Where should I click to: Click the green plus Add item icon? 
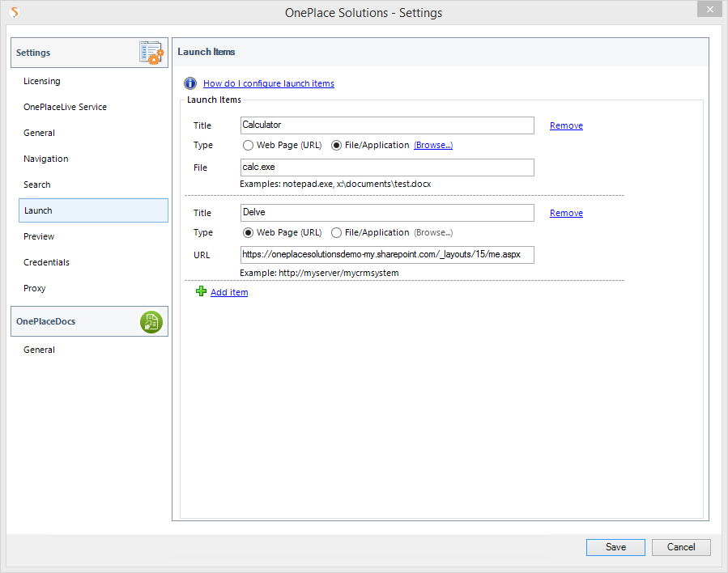tap(201, 291)
